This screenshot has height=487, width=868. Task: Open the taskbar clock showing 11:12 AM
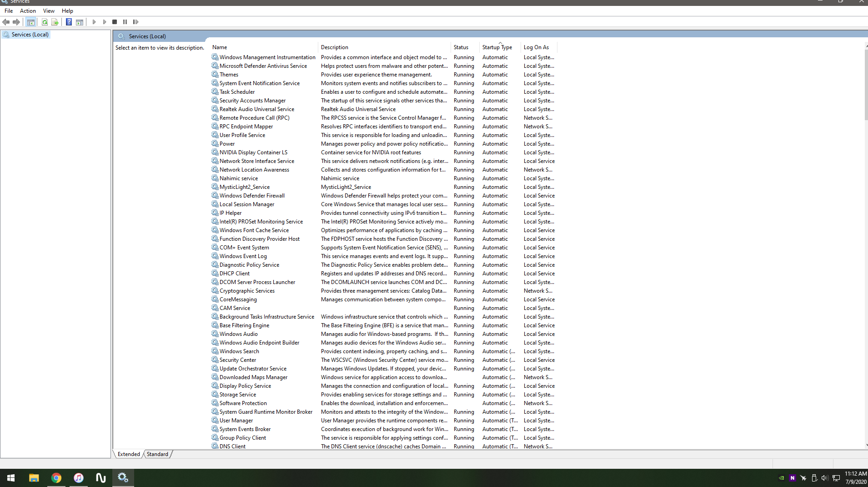point(856,478)
